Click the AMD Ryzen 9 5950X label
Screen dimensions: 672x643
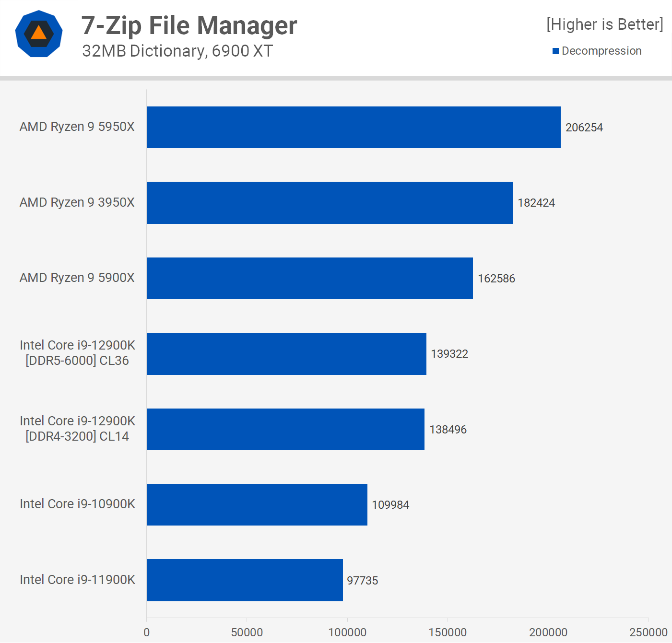click(x=77, y=127)
